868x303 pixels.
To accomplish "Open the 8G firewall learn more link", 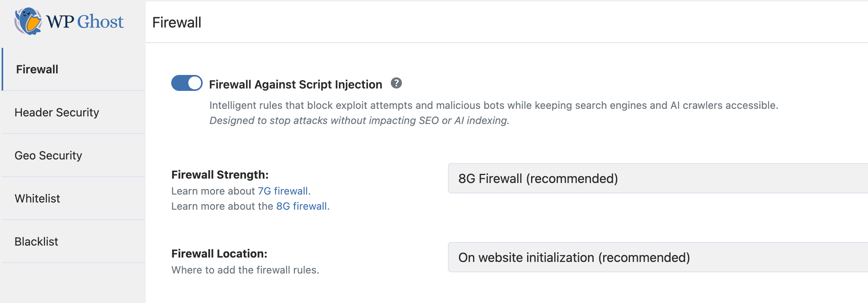I will 301,206.
